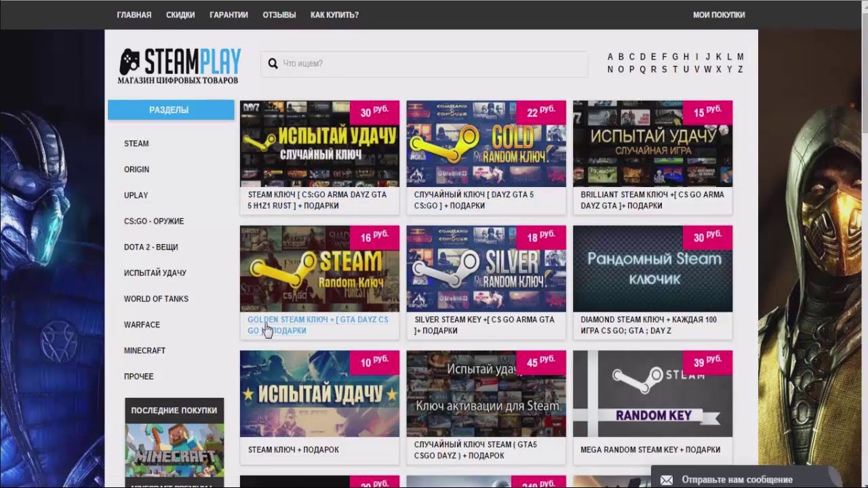This screenshot has height=488, width=868.
Task: Open the Скидки menu item
Action: click(x=180, y=15)
